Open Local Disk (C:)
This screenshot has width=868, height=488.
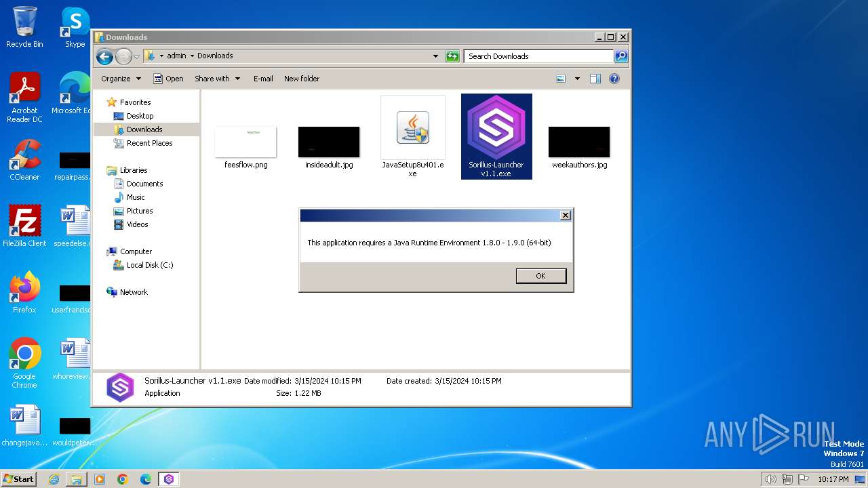pyautogui.click(x=143, y=265)
